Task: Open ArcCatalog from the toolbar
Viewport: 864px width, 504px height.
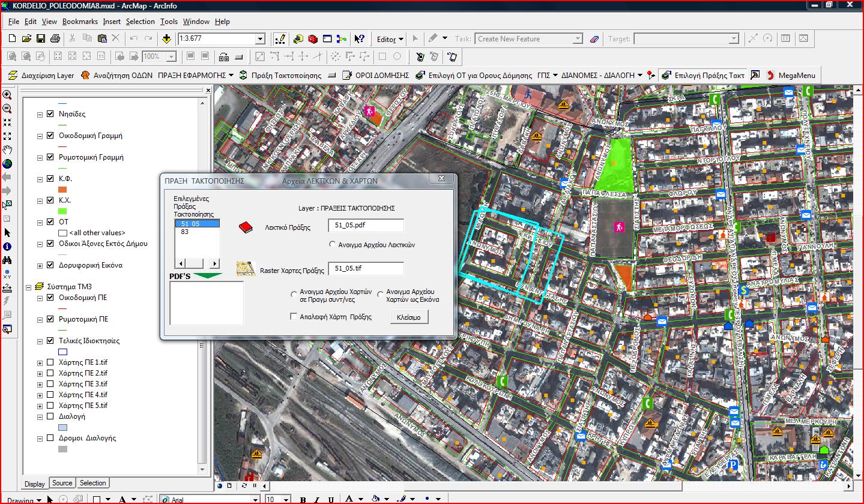Action: point(298,39)
